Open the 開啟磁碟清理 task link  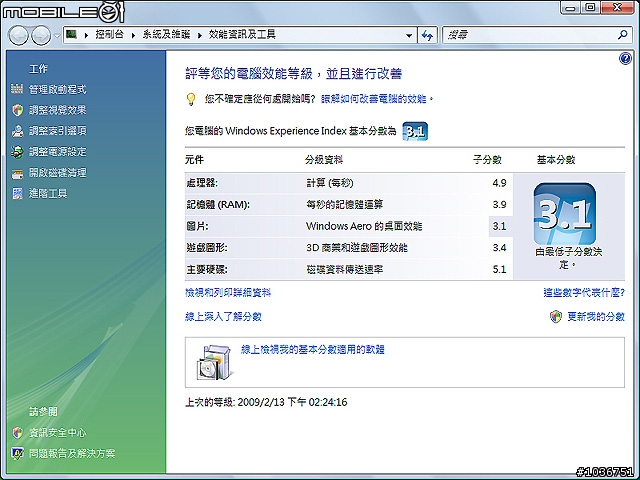[58, 173]
